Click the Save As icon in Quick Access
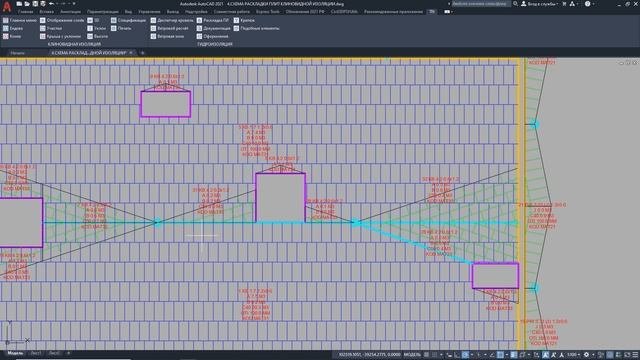The height and width of the screenshot is (360, 640). (x=43, y=4)
